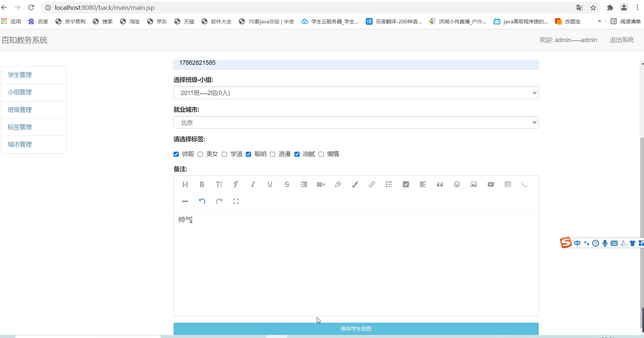Open the 选择班级-小组 dropdown
The image size is (644, 338).
click(356, 93)
